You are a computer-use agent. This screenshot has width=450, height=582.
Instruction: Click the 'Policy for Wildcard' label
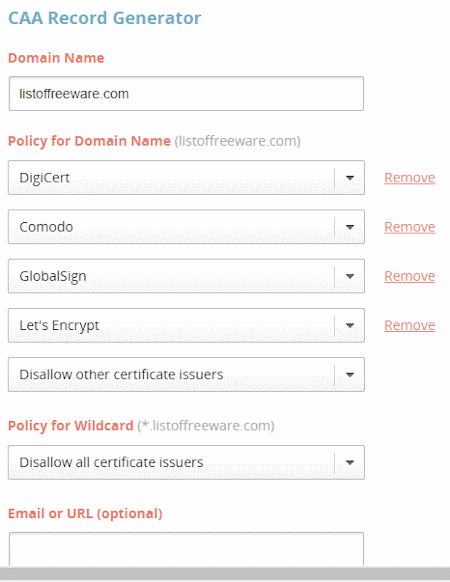(x=71, y=425)
